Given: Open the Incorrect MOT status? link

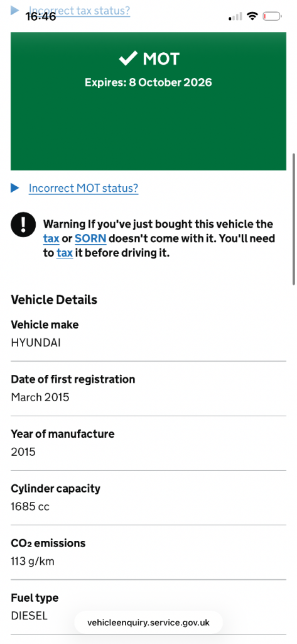Looking at the screenshot, I should pos(84,189).
